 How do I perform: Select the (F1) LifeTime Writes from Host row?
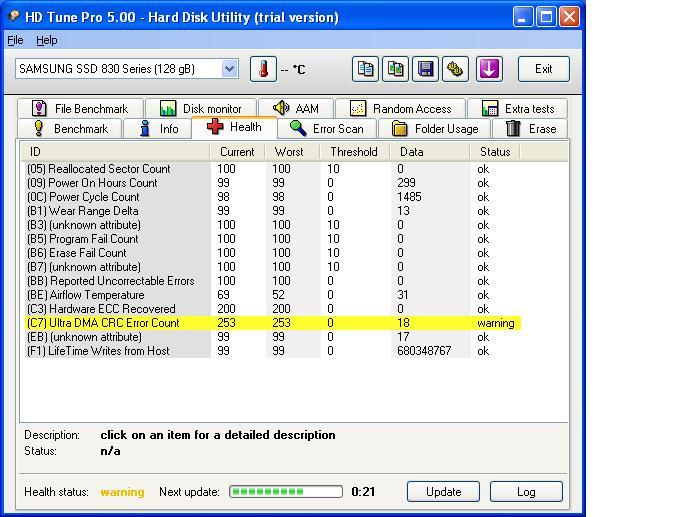click(x=271, y=351)
